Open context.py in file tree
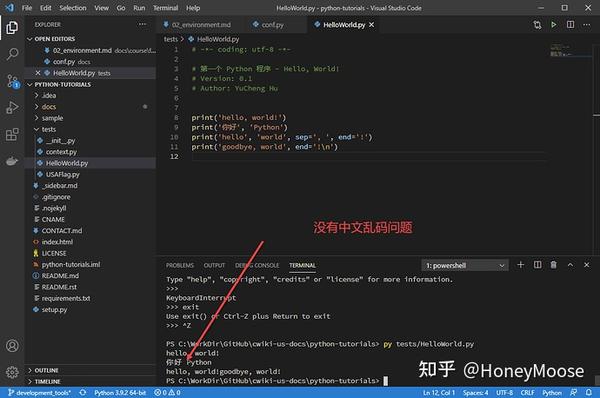Viewport: 600px width, 398px height. 61,152
